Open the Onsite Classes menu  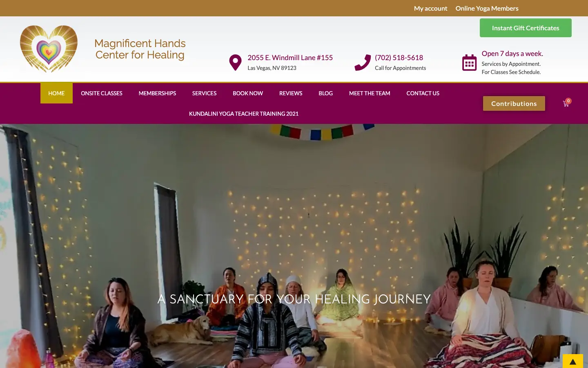[102, 93]
